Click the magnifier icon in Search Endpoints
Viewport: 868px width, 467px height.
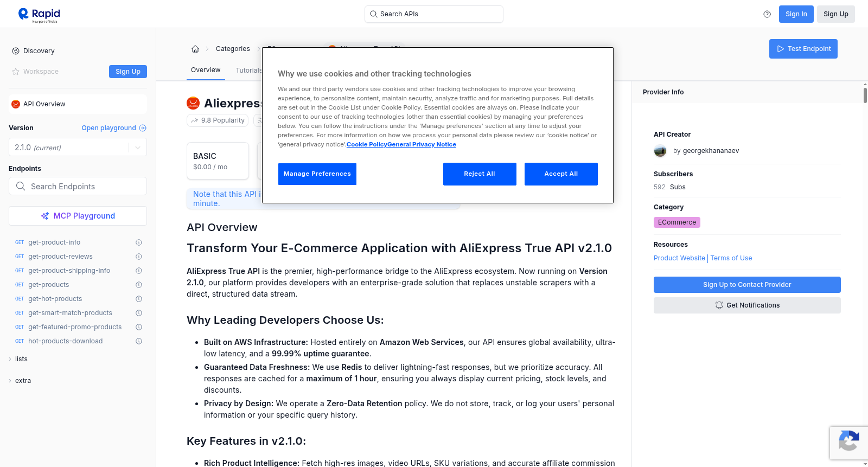(x=21, y=186)
